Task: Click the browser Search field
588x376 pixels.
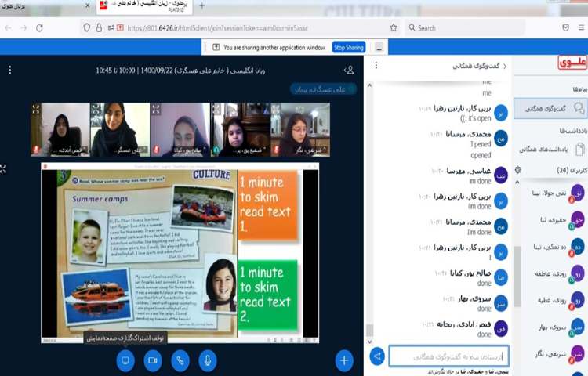Action: coord(465,27)
